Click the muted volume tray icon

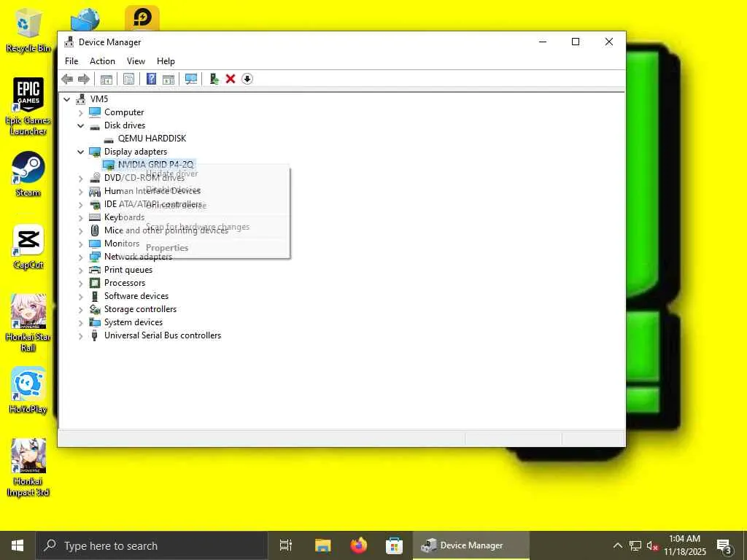coord(652,545)
